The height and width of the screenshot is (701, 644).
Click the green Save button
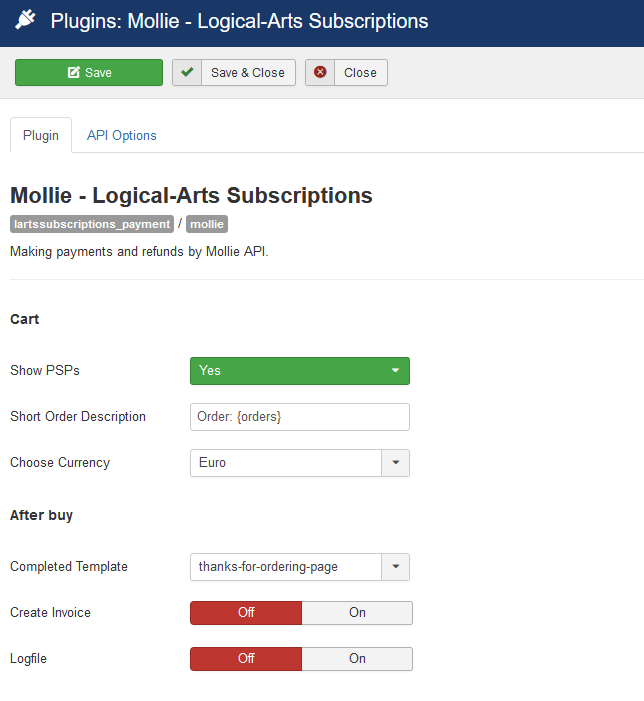pyautogui.click(x=89, y=72)
